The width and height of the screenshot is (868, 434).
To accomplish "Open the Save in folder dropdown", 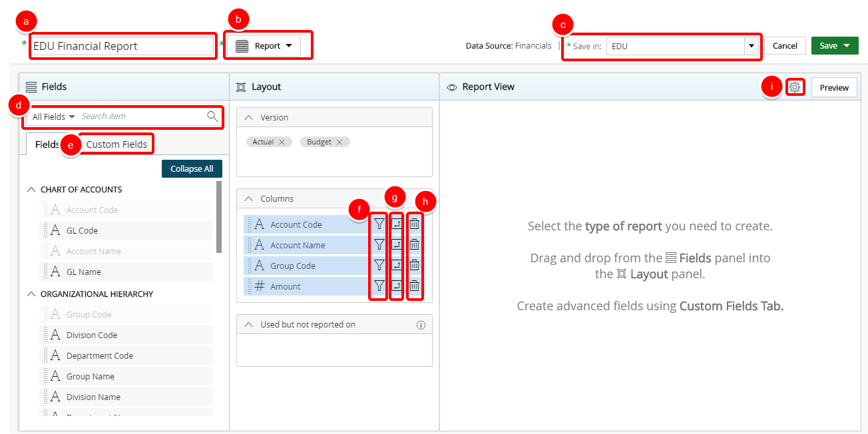I will (752, 46).
